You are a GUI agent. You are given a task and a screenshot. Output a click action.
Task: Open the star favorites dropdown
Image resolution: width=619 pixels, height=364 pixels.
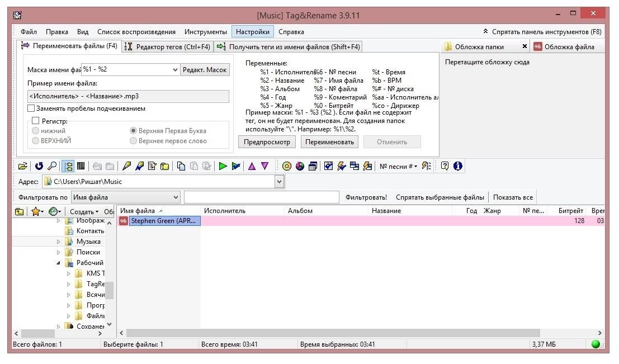(x=37, y=211)
